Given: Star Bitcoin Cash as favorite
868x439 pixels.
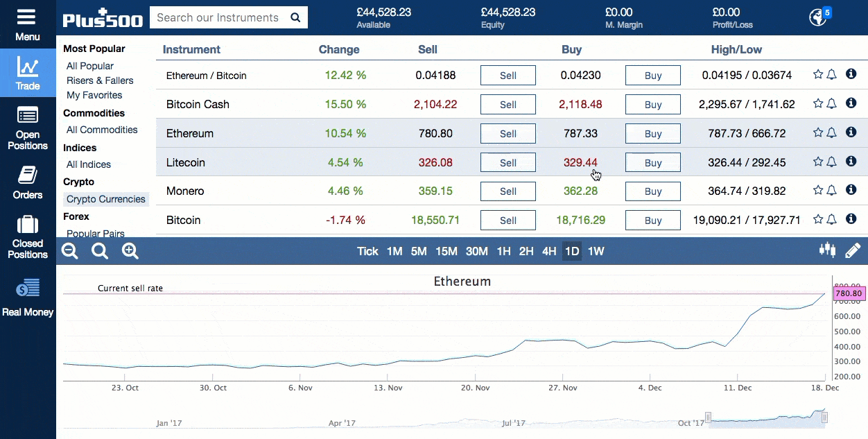Looking at the screenshot, I should [x=818, y=104].
